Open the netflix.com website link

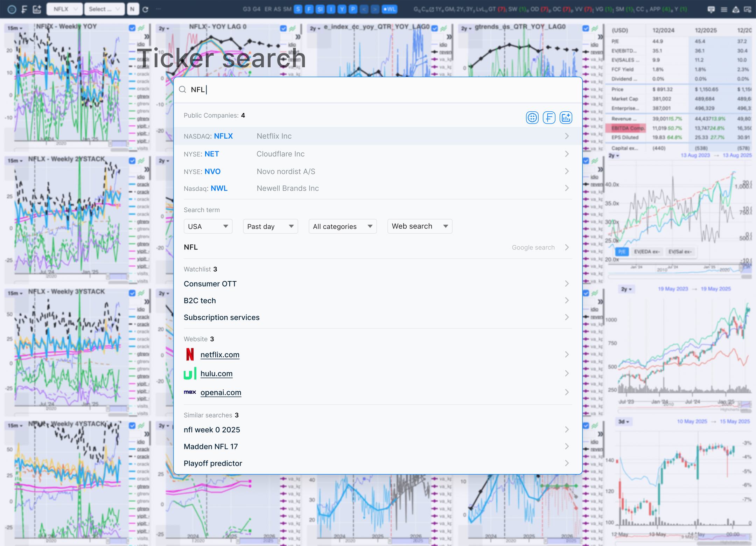[x=220, y=355]
